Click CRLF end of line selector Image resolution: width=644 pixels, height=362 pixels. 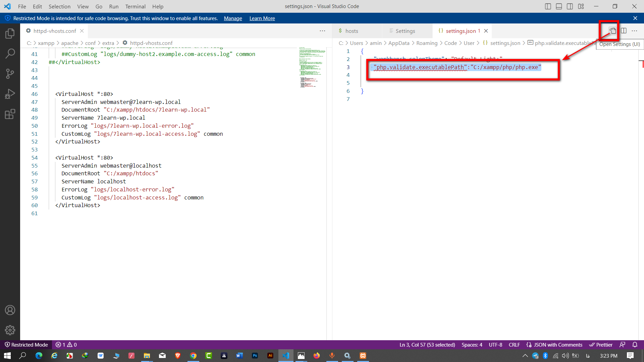(514, 345)
